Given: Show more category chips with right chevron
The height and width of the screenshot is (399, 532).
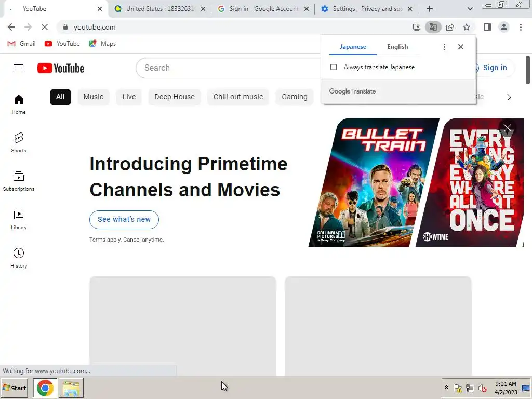Looking at the screenshot, I should point(509,97).
